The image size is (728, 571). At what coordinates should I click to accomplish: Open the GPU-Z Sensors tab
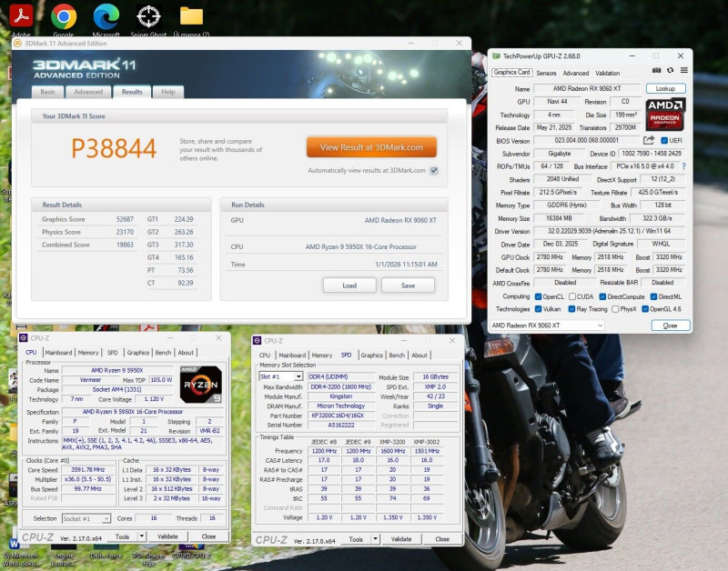(x=546, y=74)
